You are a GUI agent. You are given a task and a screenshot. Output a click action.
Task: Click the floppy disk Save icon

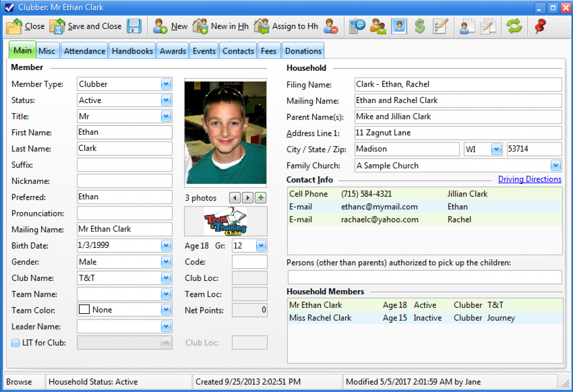click(x=134, y=26)
